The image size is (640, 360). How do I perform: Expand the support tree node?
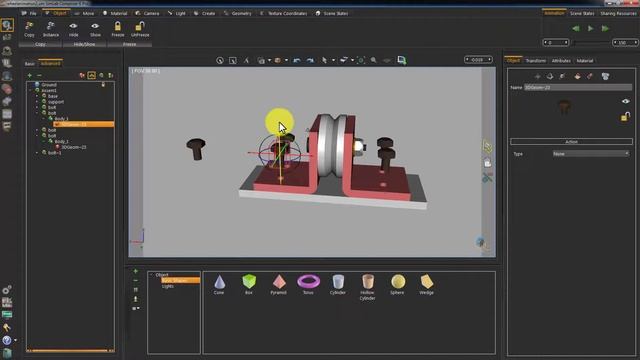tap(37, 102)
